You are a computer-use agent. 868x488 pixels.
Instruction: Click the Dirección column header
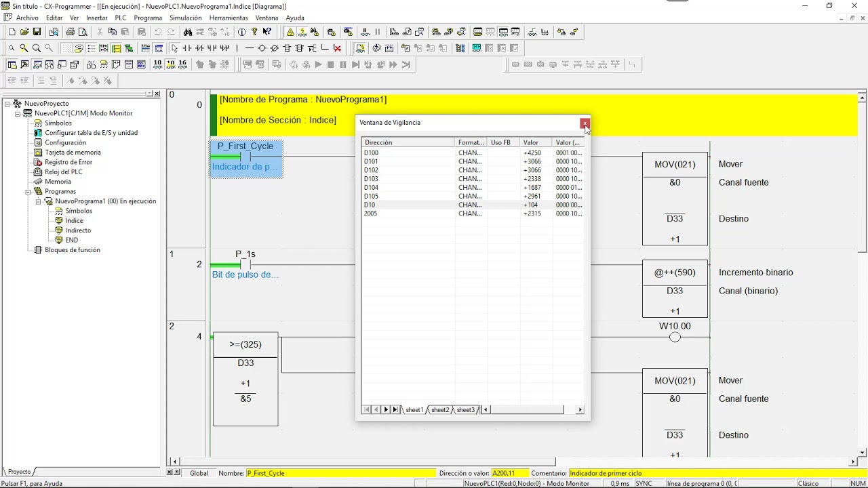(408, 142)
